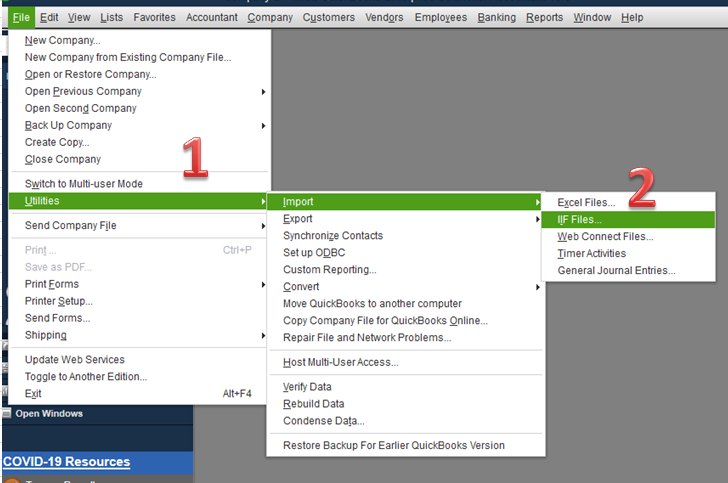Choose Host Multi-User Access...
This screenshot has width=728, height=483.
(x=405, y=363)
